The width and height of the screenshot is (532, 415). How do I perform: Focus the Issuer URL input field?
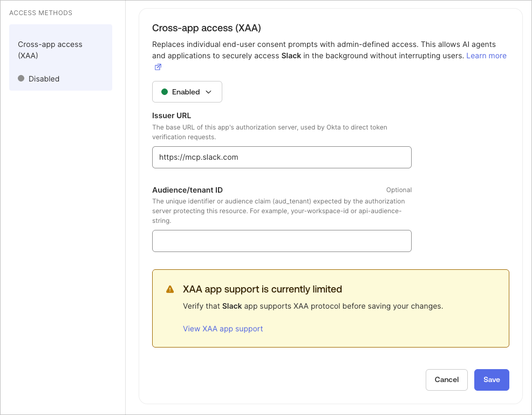pos(282,157)
